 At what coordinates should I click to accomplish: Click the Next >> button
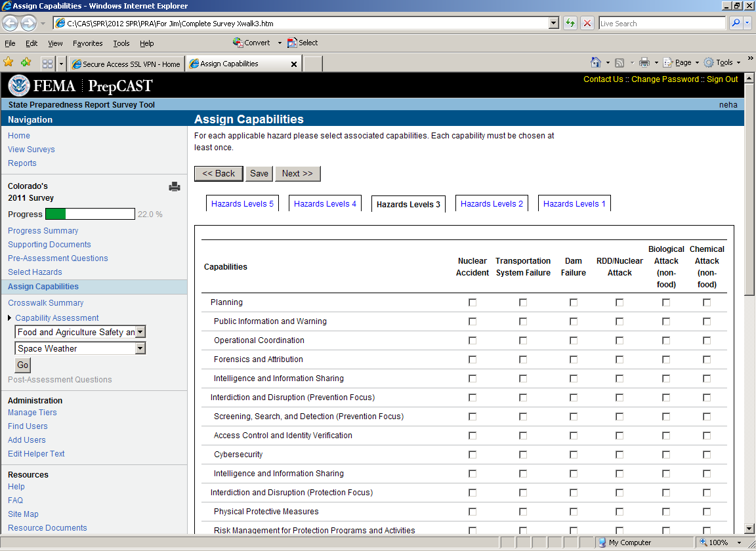[x=297, y=174]
